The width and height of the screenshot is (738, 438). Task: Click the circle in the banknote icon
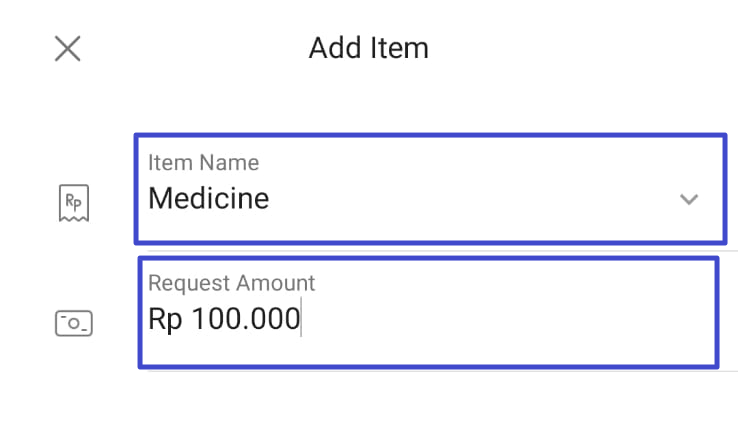[74, 323]
